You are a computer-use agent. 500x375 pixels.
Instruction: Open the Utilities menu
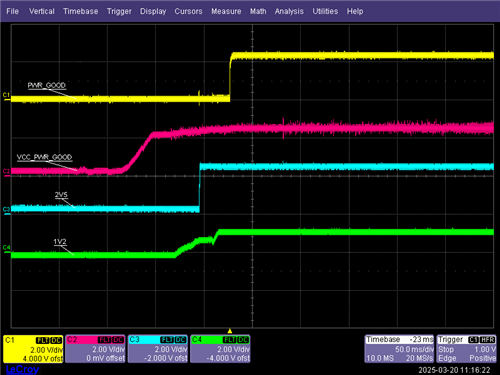[325, 11]
